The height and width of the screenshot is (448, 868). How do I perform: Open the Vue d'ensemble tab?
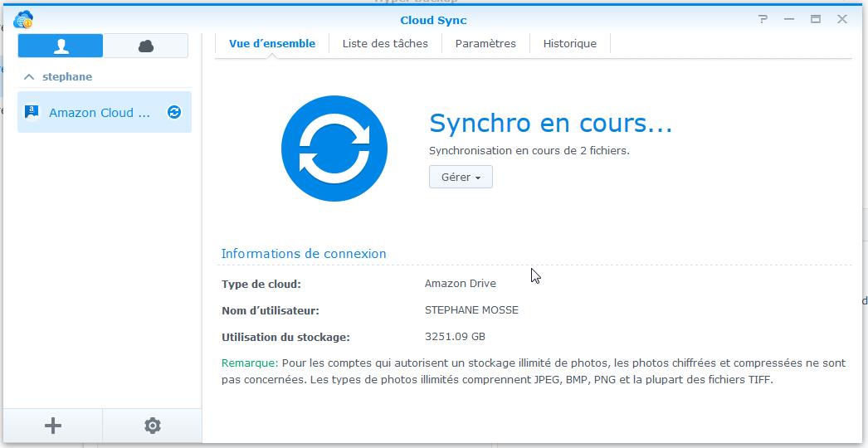click(x=272, y=44)
